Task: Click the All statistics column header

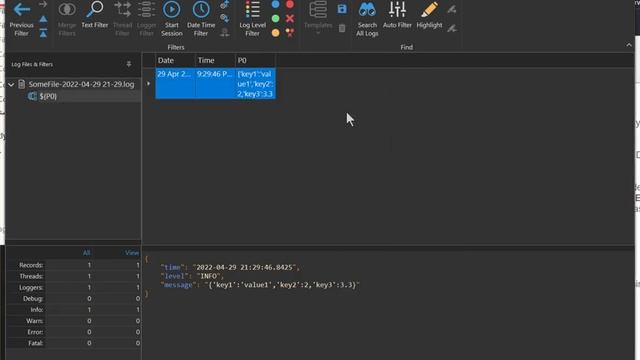Action: 87,253
